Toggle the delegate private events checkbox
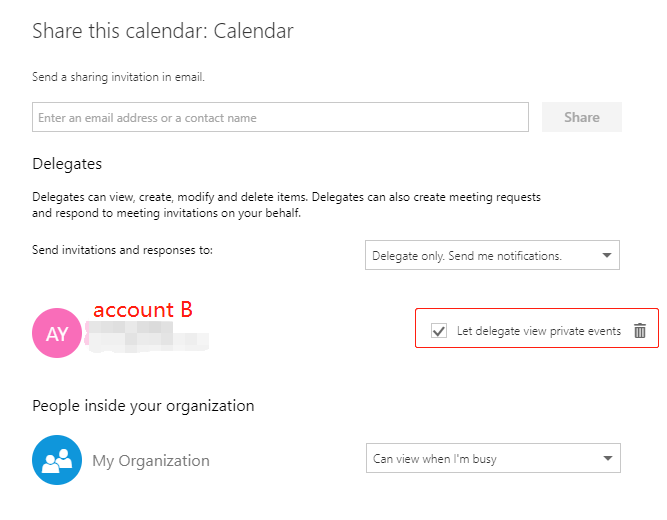This screenshot has height=520, width=667. point(439,331)
